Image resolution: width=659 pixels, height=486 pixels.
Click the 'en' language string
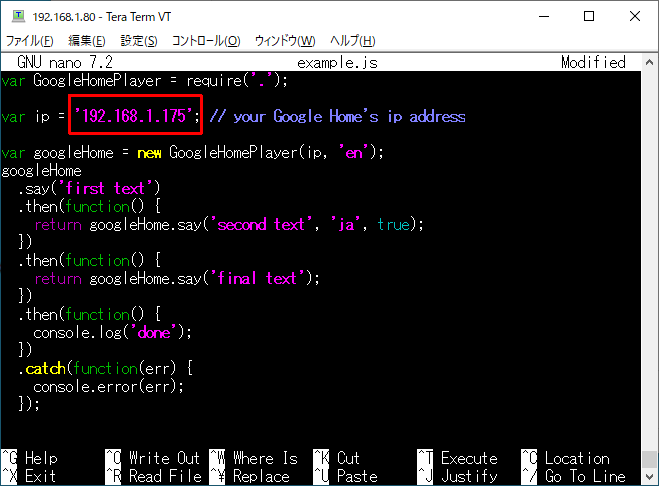click(354, 152)
